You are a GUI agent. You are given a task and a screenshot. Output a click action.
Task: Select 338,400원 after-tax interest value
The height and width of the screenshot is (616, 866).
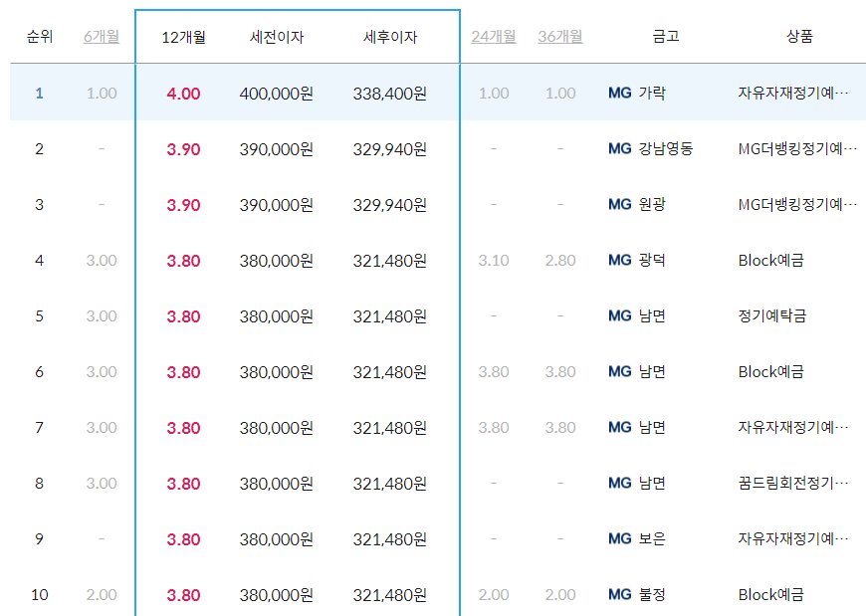coord(390,94)
